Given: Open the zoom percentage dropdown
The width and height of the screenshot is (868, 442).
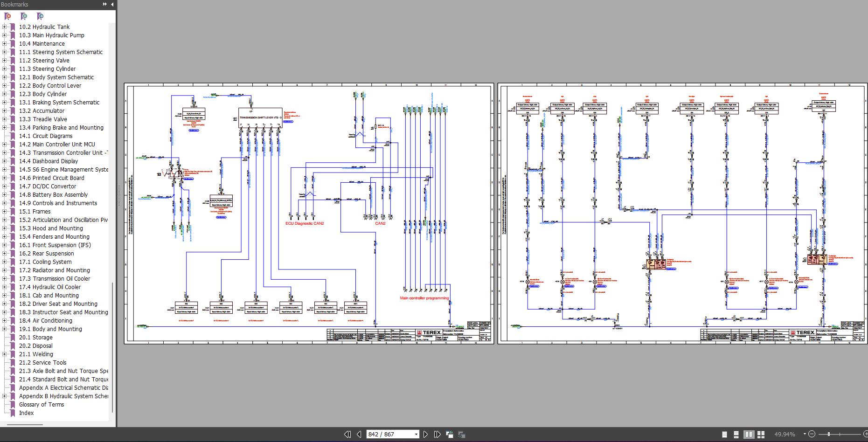Looking at the screenshot, I should pos(806,434).
